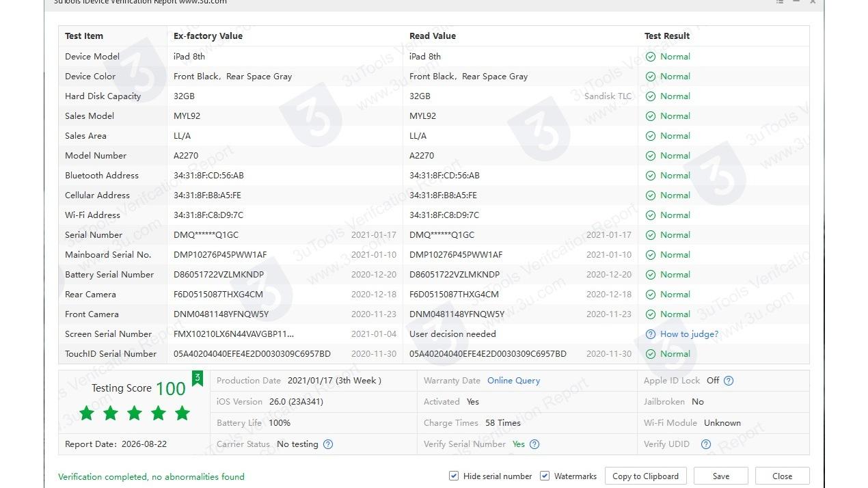Viewport: 868px width, 488px height.
Task: Open How to judge? link
Action: tap(689, 334)
